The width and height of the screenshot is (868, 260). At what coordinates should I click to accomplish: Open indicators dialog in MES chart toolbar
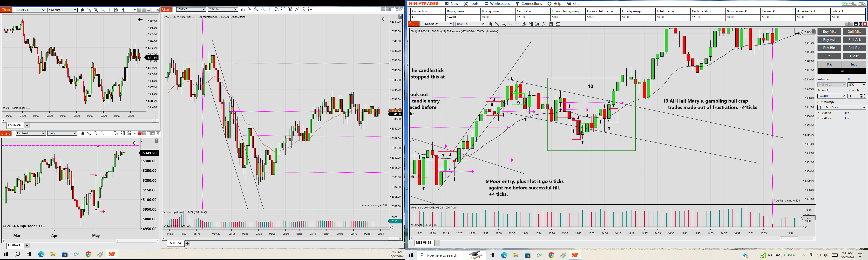[537, 24]
